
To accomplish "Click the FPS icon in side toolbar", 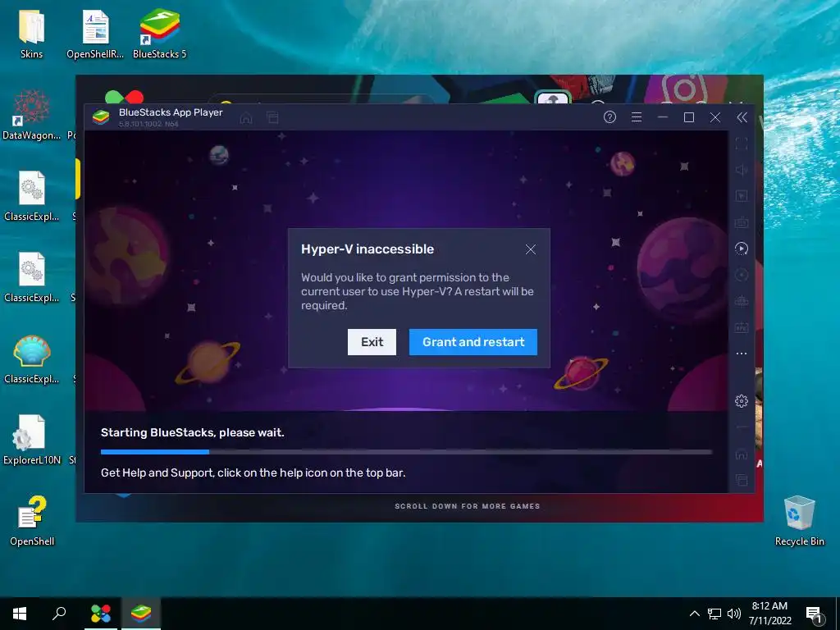I will pyautogui.click(x=742, y=327).
